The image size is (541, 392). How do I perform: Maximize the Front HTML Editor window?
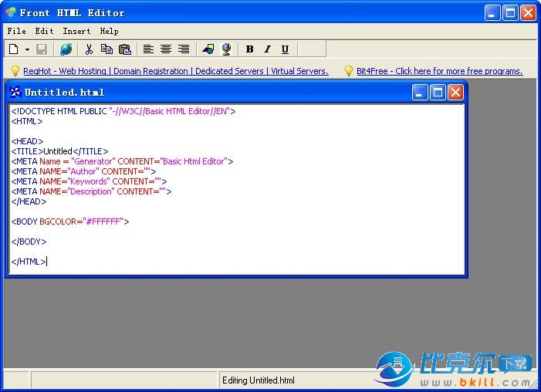click(x=510, y=13)
